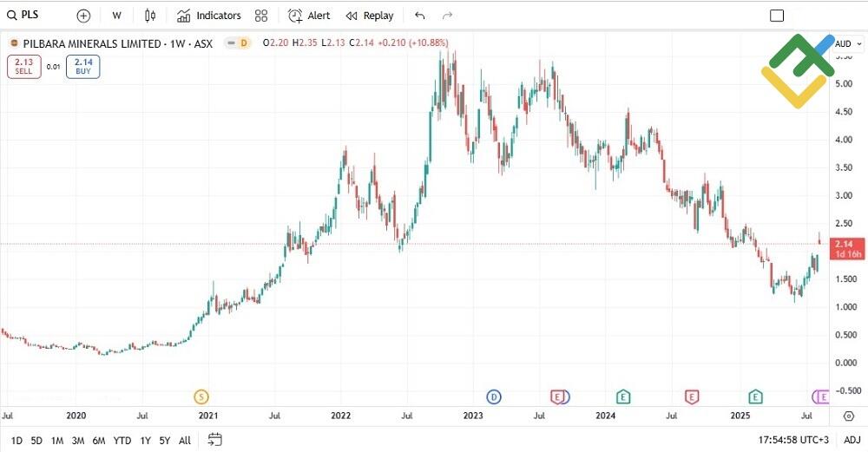Select the 6M time range

pos(99,441)
